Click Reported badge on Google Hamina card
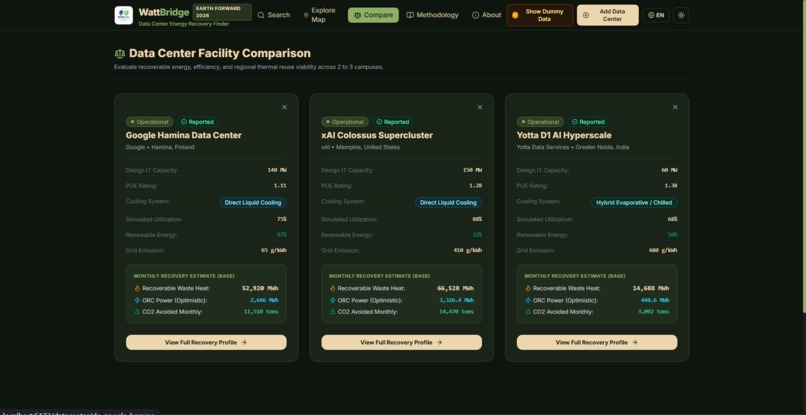Image resolution: width=806 pixels, height=415 pixels. point(197,122)
